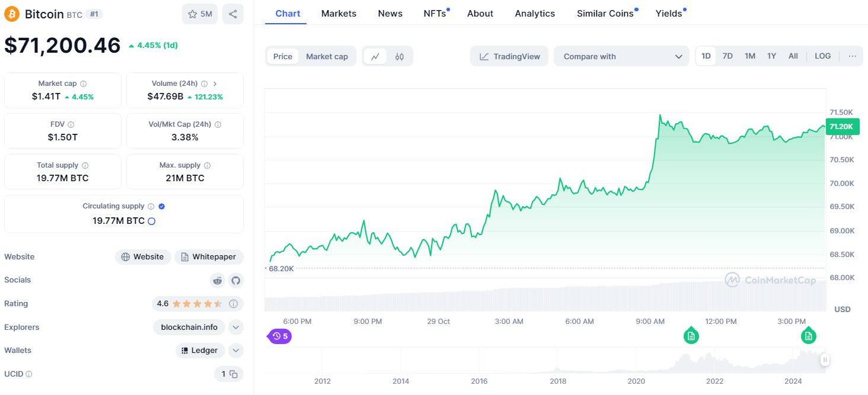Click the 2018 point on overview timeline

click(558, 381)
